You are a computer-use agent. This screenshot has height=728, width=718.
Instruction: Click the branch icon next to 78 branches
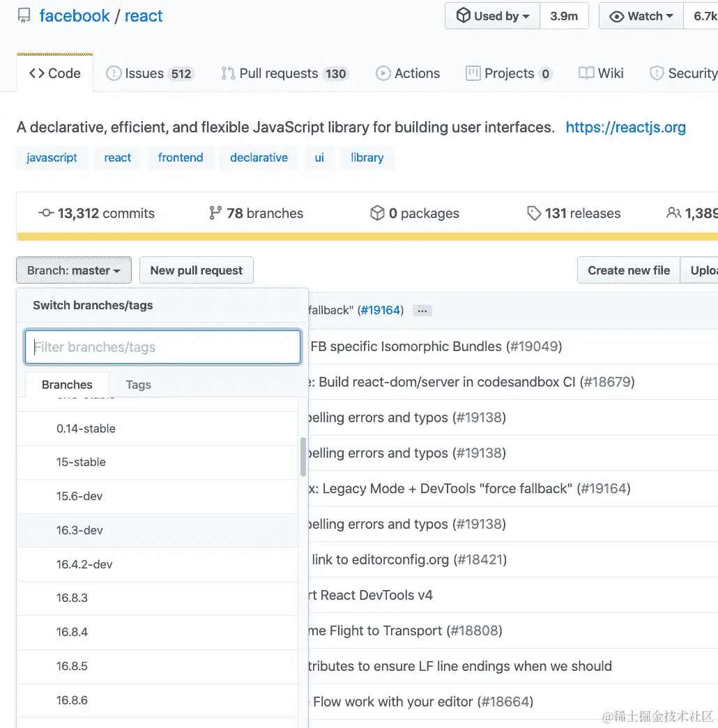(x=215, y=213)
